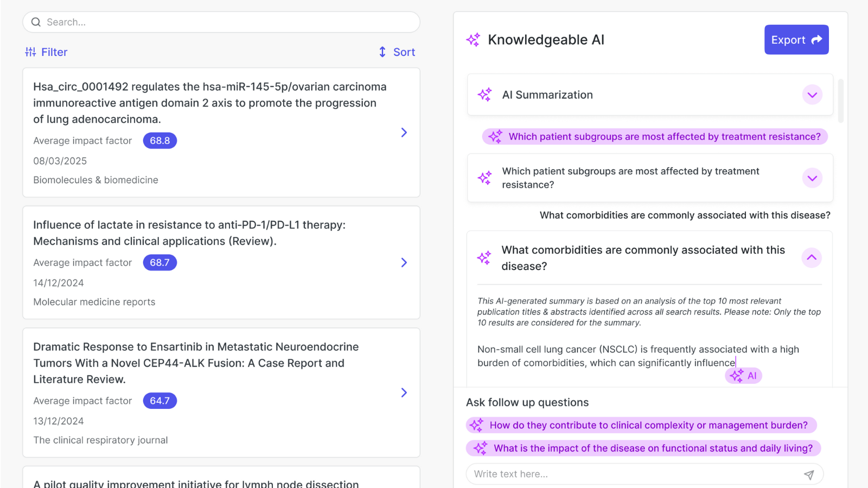The image size is (868, 488).
Task: Select the treatment resistance subgroups suggestion
Action: (x=655, y=137)
